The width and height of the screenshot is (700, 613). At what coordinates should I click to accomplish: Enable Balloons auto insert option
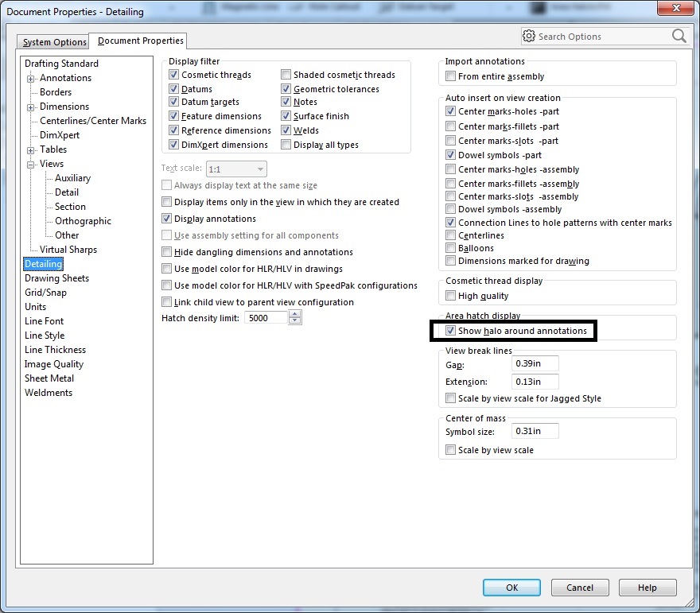click(x=451, y=248)
